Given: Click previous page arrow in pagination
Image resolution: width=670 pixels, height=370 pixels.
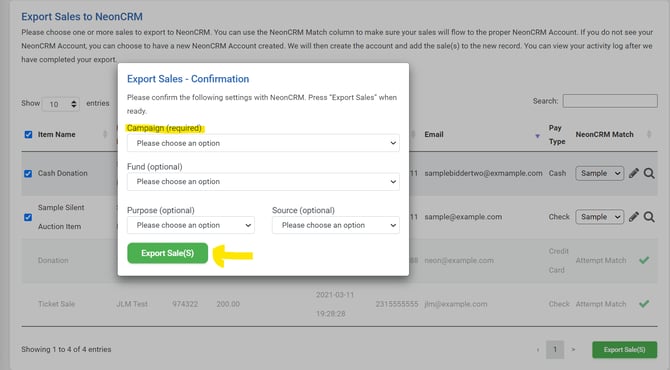Looking at the screenshot, I should (538, 349).
